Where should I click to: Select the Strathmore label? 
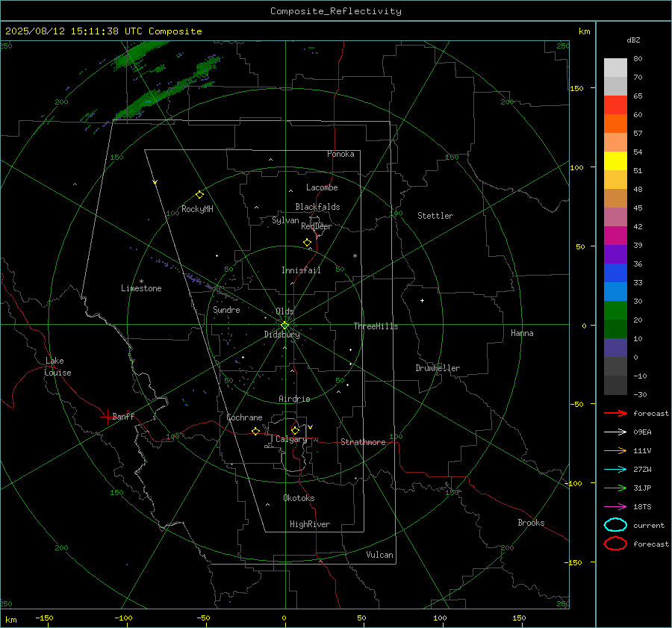coord(363,442)
